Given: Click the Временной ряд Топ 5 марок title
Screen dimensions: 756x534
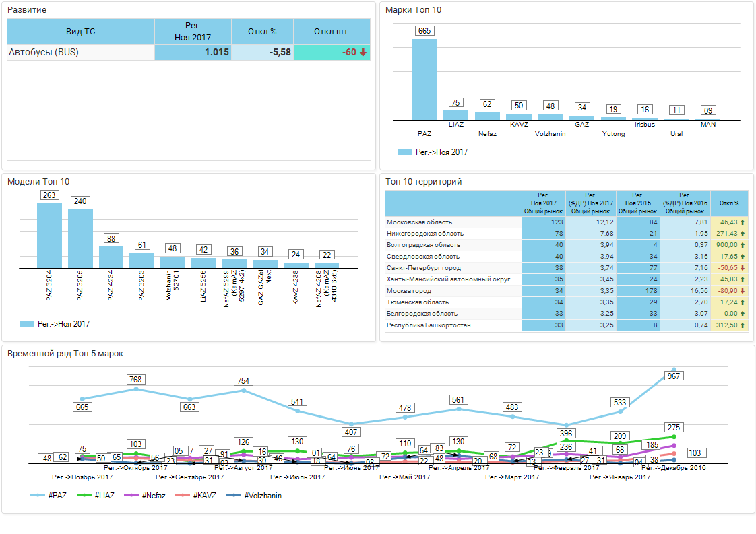Looking at the screenshot, I should [65, 354].
